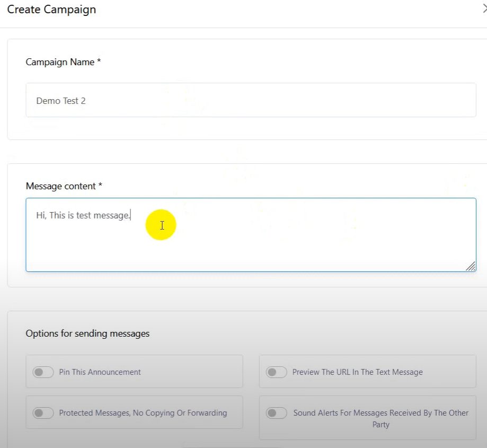This screenshot has width=487, height=448.
Task: Enable the Pin This Announcement toggle
Action: pyautogui.click(x=43, y=372)
